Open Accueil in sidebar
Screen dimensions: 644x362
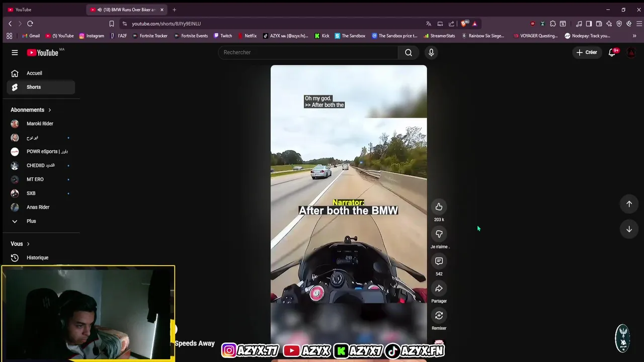41,73
